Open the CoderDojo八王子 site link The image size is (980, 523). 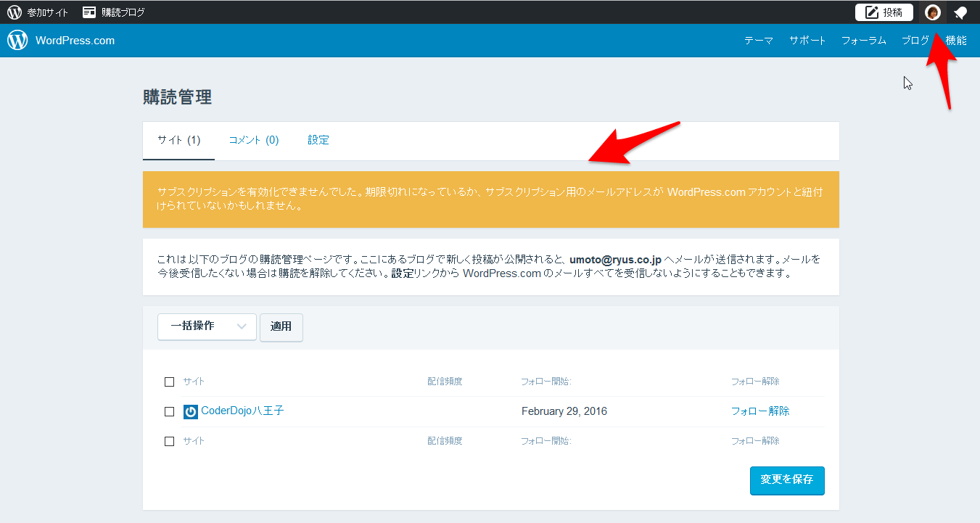pyautogui.click(x=242, y=411)
